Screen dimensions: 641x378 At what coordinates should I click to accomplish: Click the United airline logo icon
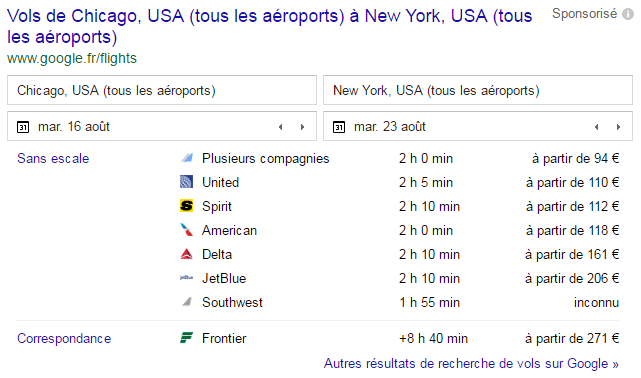[186, 182]
